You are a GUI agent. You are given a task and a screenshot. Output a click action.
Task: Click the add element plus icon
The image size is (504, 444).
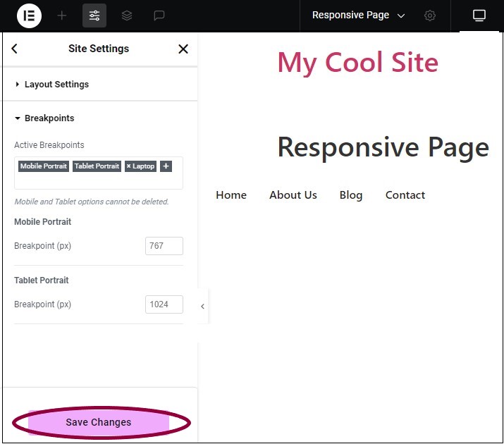tap(62, 16)
